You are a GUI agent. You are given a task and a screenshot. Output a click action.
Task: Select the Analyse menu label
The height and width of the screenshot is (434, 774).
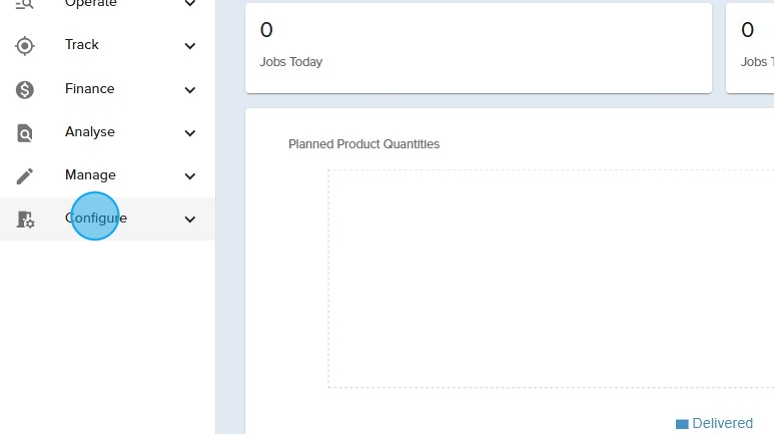click(90, 132)
